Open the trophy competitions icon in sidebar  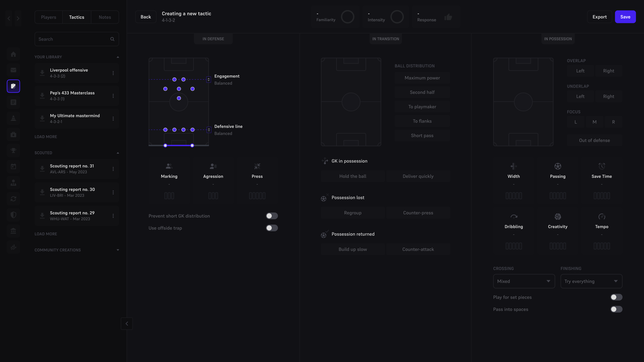pyautogui.click(x=13, y=150)
